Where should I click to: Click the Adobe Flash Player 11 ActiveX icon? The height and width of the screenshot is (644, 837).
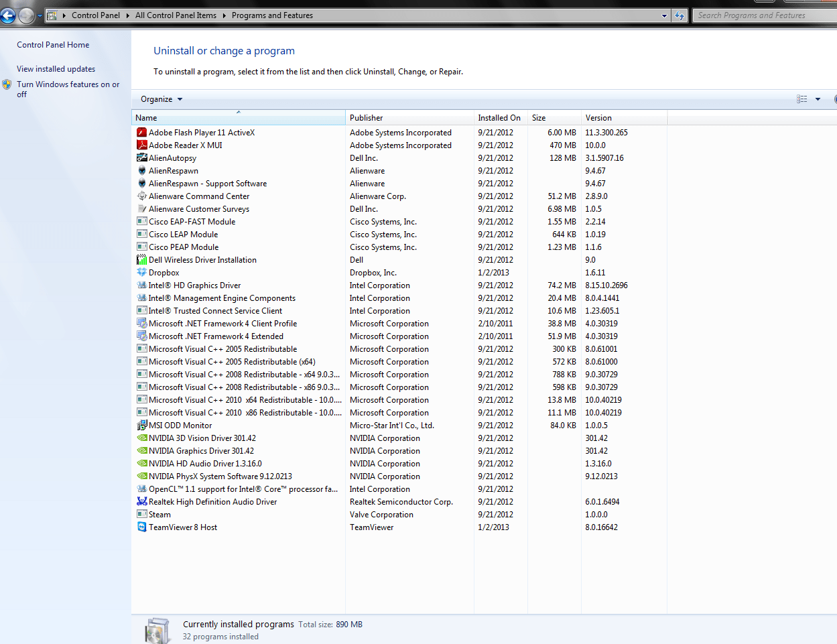click(141, 133)
